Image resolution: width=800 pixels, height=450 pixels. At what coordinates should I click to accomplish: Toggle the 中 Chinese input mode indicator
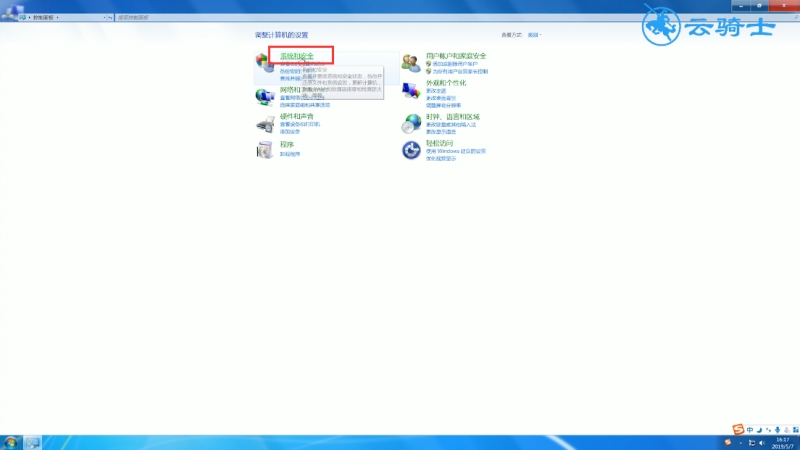pyautogui.click(x=749, y=430)
